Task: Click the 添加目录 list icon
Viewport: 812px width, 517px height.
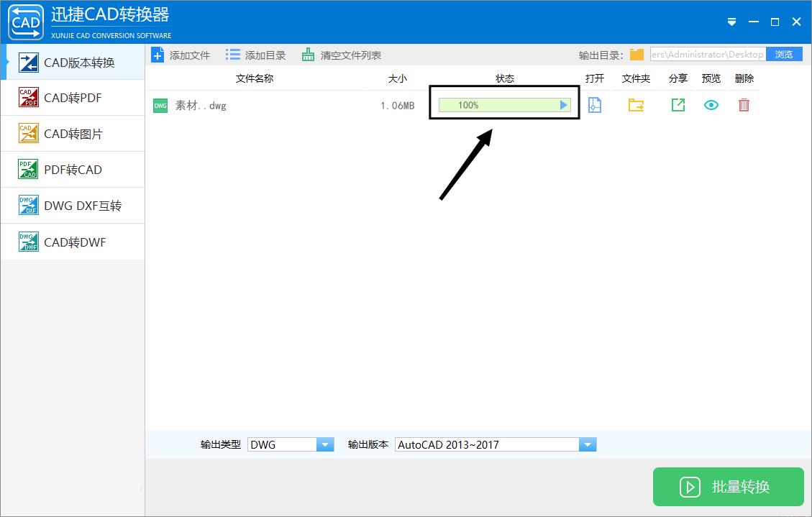Action: point(232,54)
